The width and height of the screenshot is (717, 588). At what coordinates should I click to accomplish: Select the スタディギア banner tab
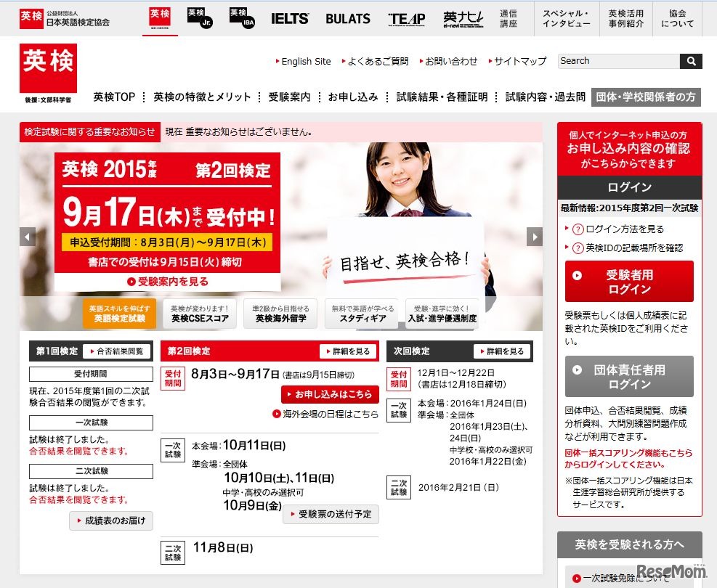pos(362,314)
